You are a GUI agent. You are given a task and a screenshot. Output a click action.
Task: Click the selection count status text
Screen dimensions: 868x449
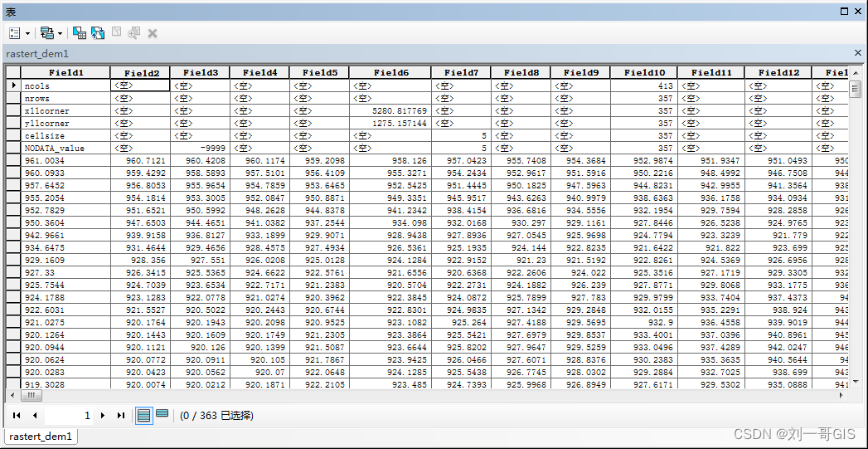pos(217,415)
